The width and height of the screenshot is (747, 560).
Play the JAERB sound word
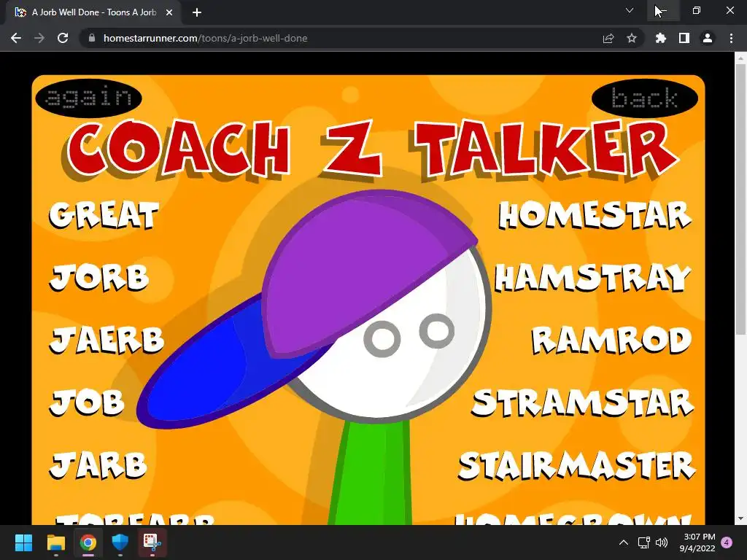click(x=107, y=340)
